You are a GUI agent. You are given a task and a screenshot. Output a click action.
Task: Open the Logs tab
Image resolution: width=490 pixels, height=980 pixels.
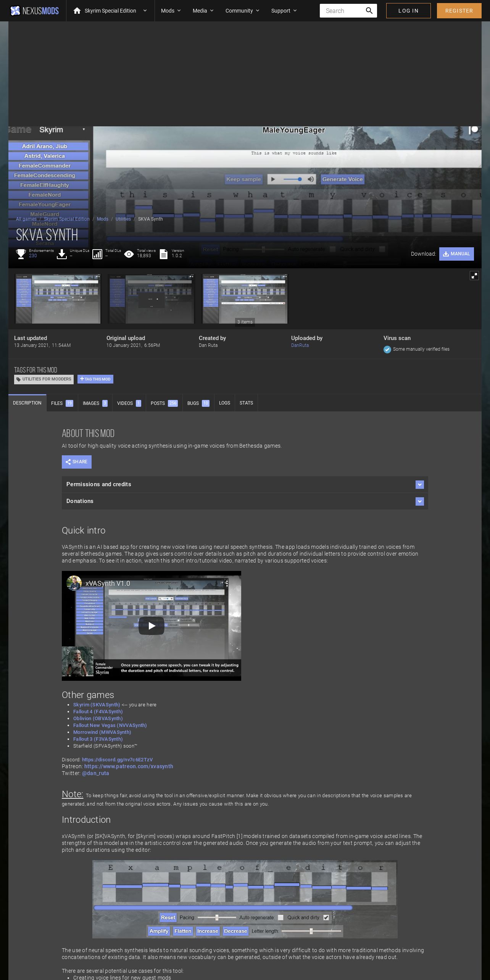(224, 403)
